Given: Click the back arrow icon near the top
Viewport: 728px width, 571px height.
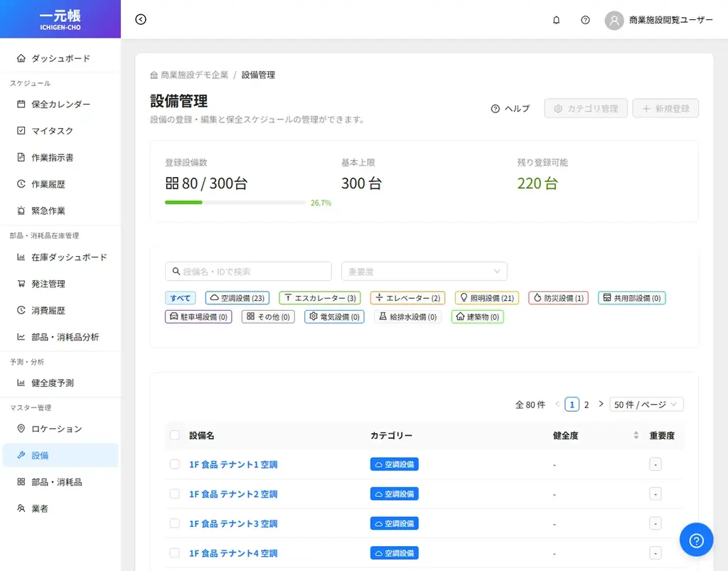Looking at the screenshot, I should pos(140,19).
